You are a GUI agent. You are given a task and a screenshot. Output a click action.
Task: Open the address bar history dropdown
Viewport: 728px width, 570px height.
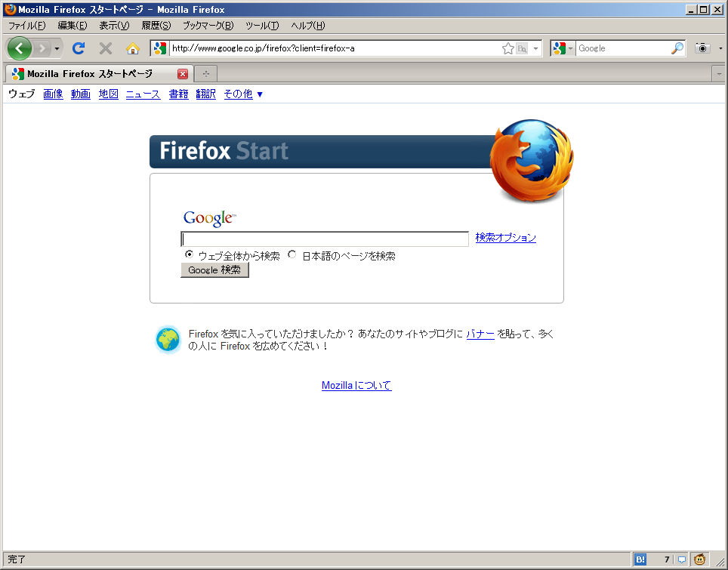click(x=535, y=48)
